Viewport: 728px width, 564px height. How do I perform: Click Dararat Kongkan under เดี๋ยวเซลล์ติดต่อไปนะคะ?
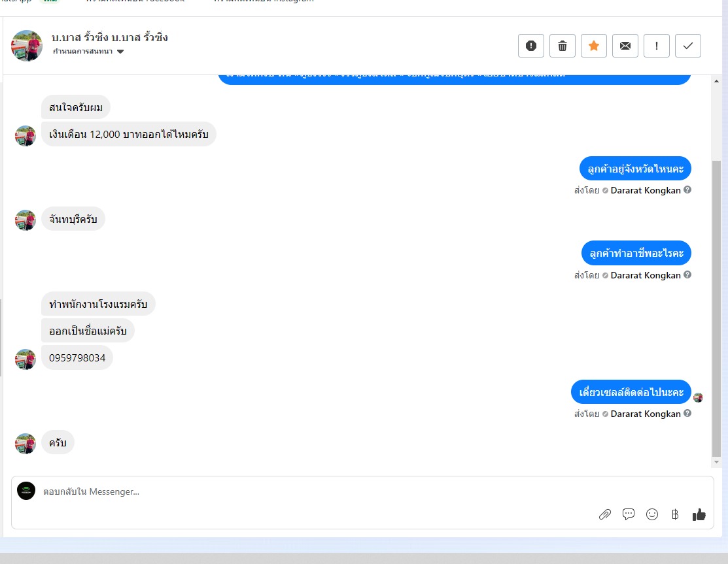click(646, 414)
